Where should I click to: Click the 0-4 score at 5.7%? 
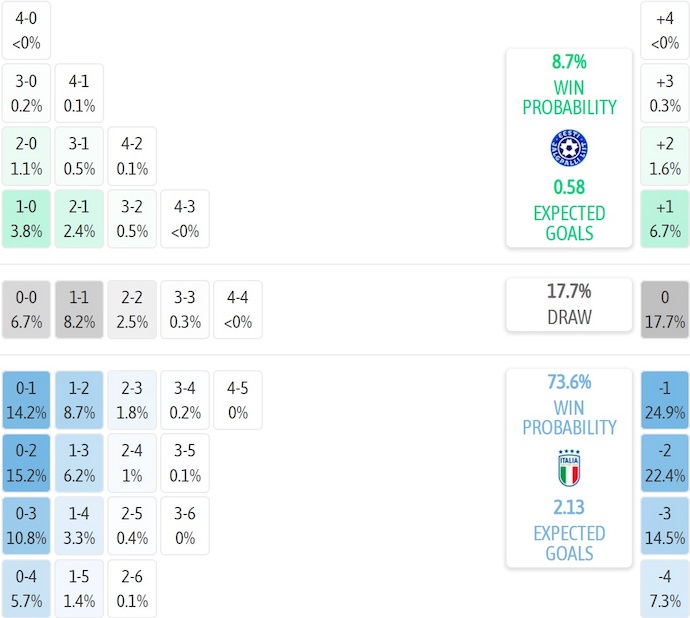click(x=27, y=589)
